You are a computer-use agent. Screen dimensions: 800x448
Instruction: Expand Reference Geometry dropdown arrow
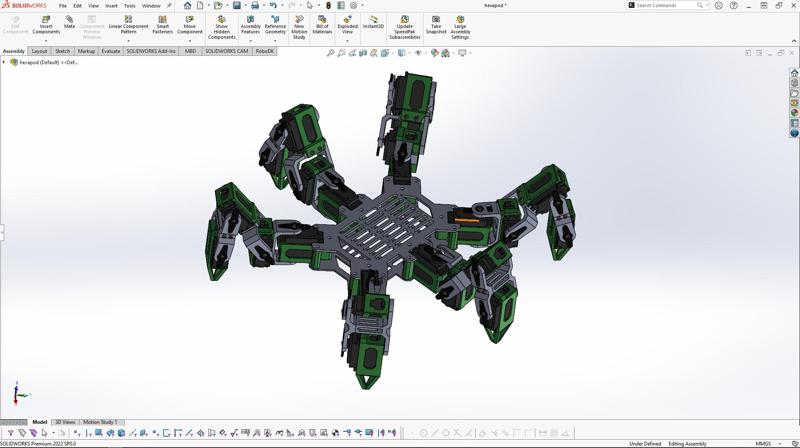(x=275, y=41)
